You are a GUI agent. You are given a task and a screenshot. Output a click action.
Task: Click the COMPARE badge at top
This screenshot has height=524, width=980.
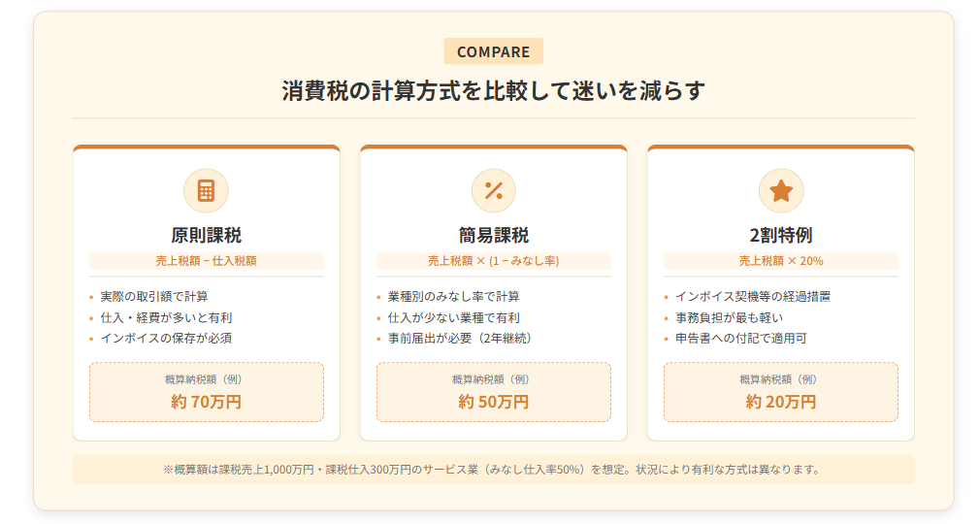pos(493,51)
